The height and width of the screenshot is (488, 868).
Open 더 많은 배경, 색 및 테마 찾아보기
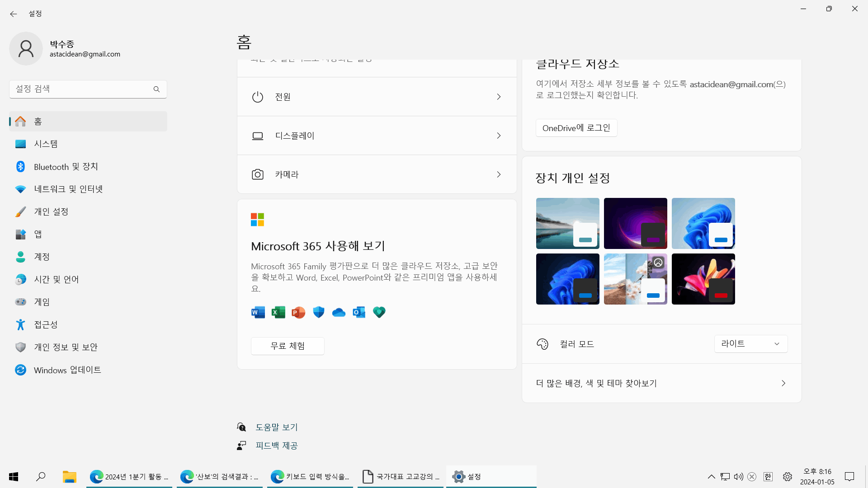coord(661,383)
